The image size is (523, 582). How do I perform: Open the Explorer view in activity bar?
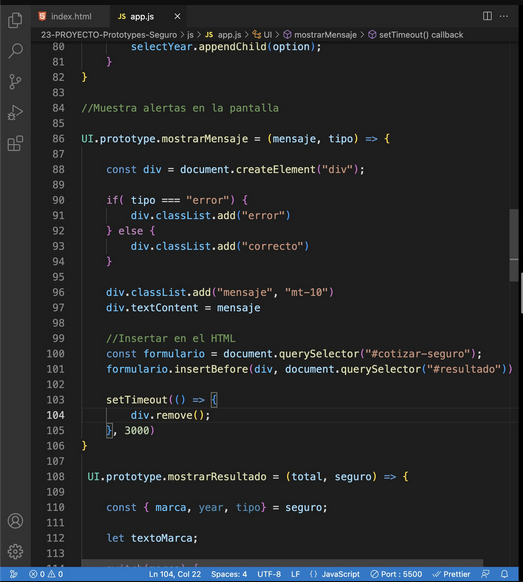pos(15,20)
